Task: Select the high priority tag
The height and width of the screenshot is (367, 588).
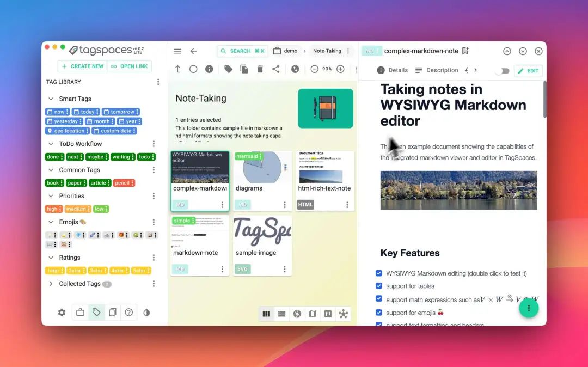Action: click(53, 209)
